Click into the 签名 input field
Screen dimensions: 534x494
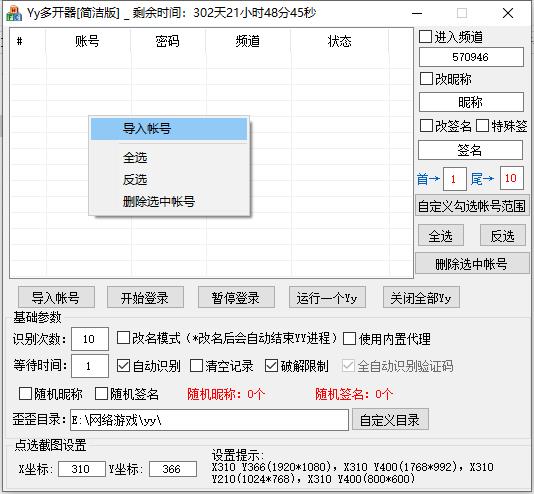click(x=470, y=150)
